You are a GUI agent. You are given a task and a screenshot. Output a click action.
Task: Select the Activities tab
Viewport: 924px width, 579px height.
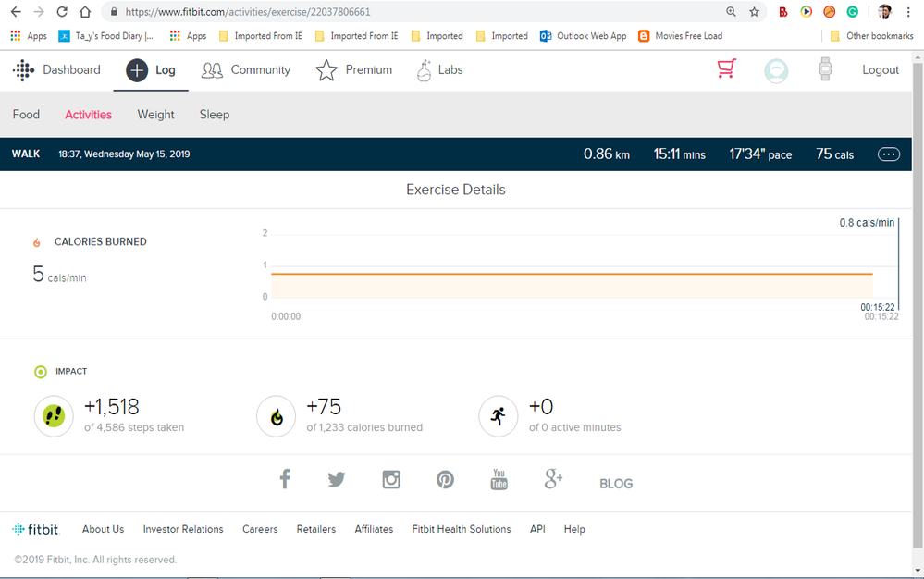click(x=89, y=115)
